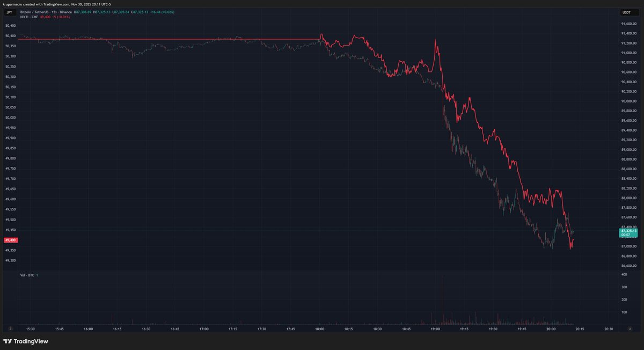Image resolution: width=644 pixels, height=350 pixels.
Task: Click the 400 volume scale label
Action: click(x=624, y=275)
